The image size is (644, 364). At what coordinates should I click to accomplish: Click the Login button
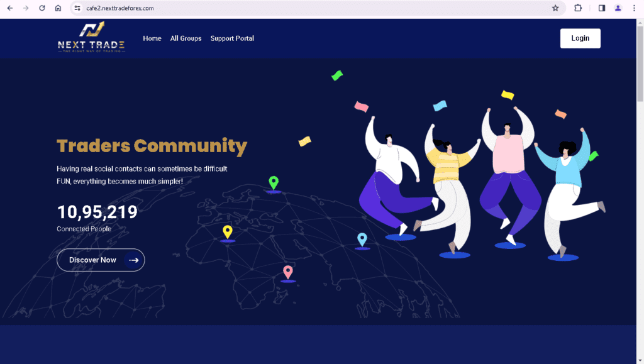pos(580,38)
